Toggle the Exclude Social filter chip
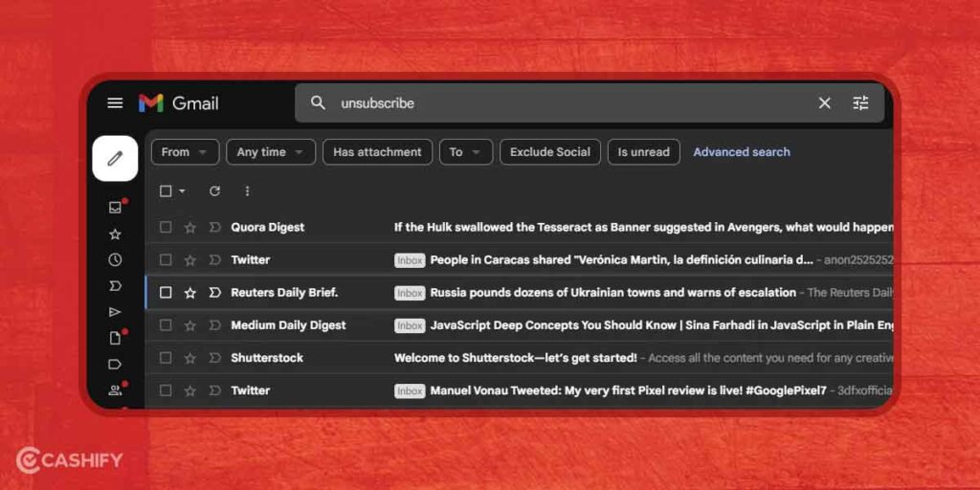The image size is (980, 490). pos(550,152)
